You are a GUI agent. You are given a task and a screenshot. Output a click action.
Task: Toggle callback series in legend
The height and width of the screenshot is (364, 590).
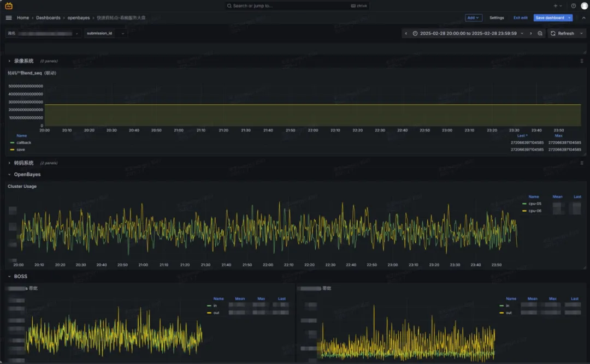(x=24, y=142)
